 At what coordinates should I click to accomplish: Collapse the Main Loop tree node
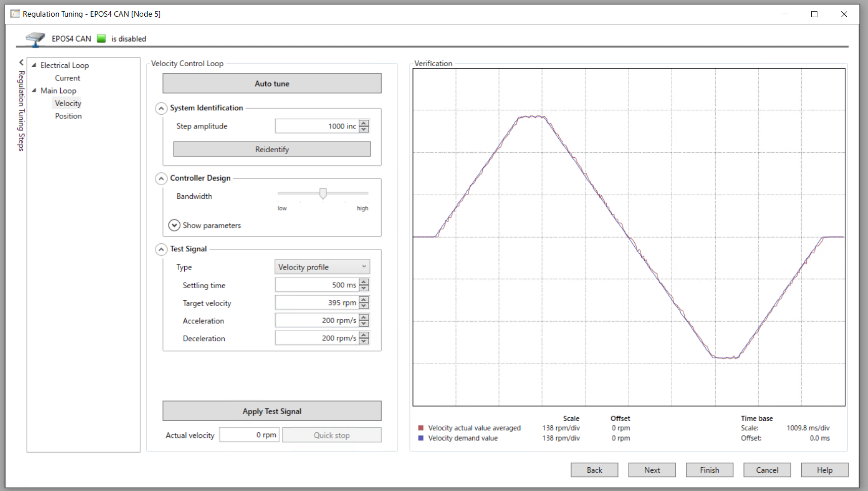34,91
